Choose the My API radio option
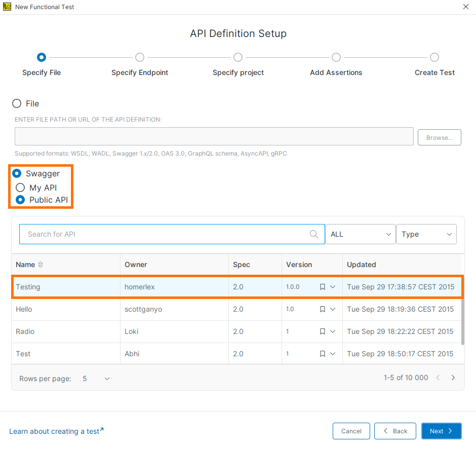Screen dimensions: 476x449 tap(20, 188)
